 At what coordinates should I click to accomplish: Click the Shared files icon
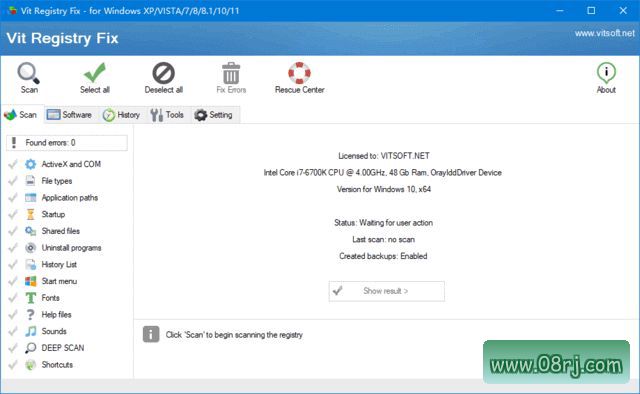[30, 231]
